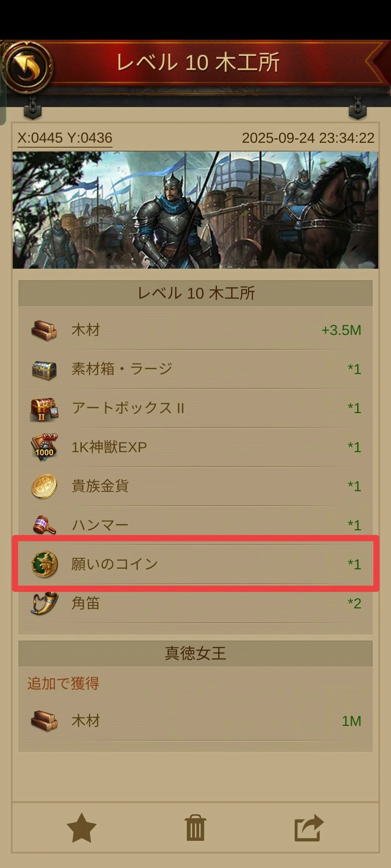Share the report via the share icon

tap(309, 828)
